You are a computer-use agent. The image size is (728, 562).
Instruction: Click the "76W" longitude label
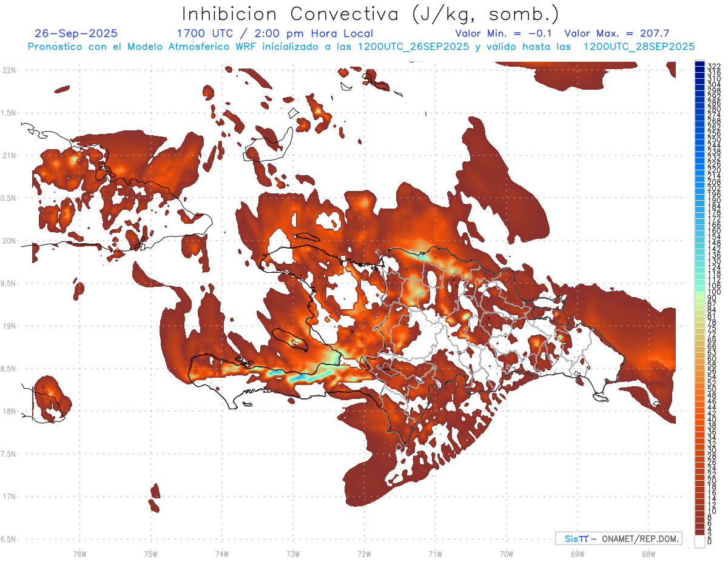pos(79,554)
